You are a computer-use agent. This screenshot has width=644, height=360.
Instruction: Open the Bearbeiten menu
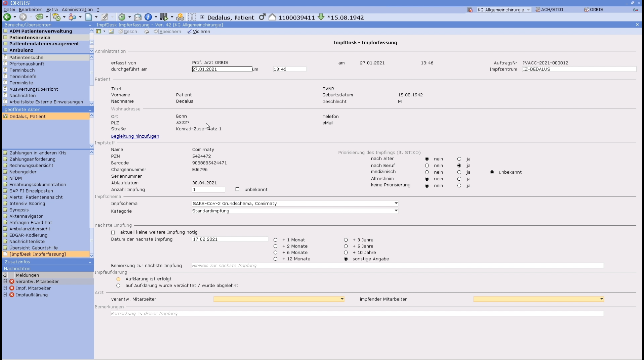(31, 10)
